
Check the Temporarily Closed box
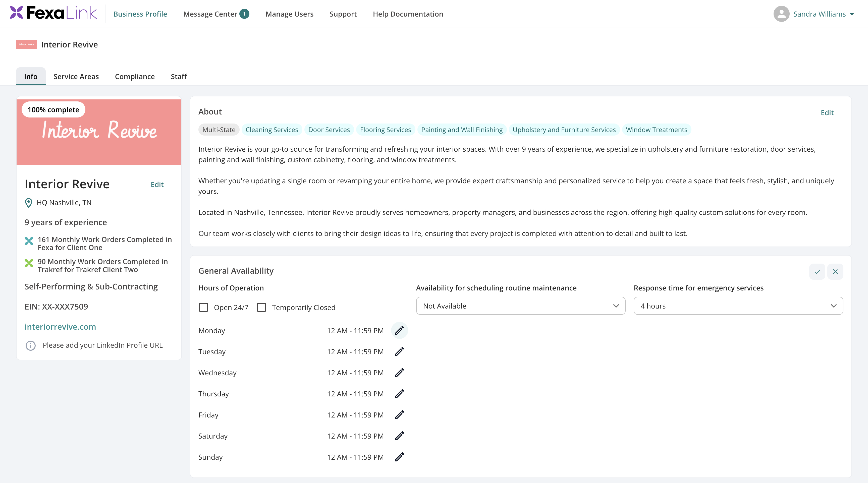261,307
